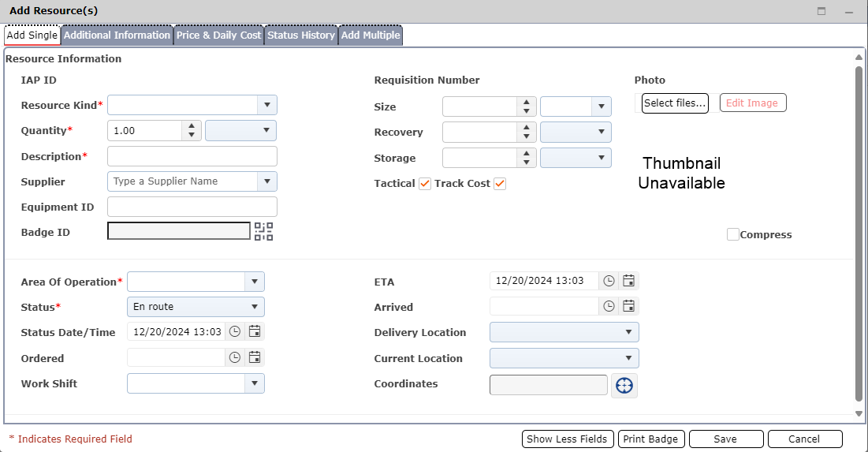
Task: Open the Delivery Location dropdown
Action: click(x=564, y=332)
